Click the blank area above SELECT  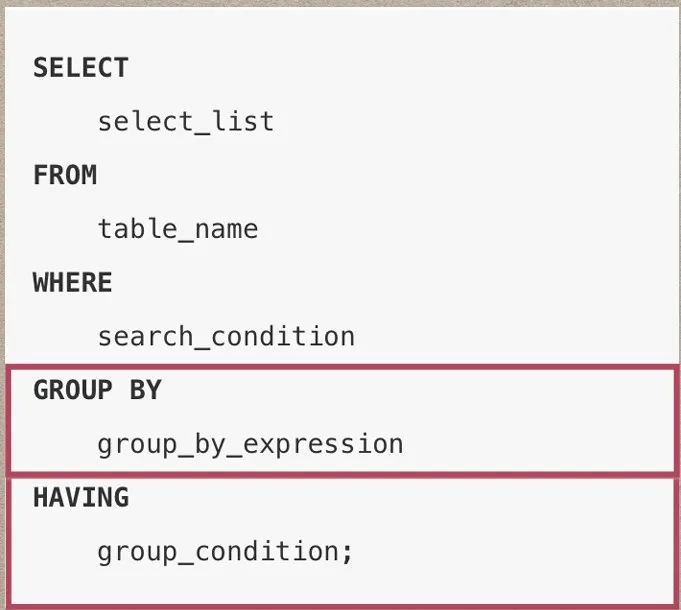340,28
